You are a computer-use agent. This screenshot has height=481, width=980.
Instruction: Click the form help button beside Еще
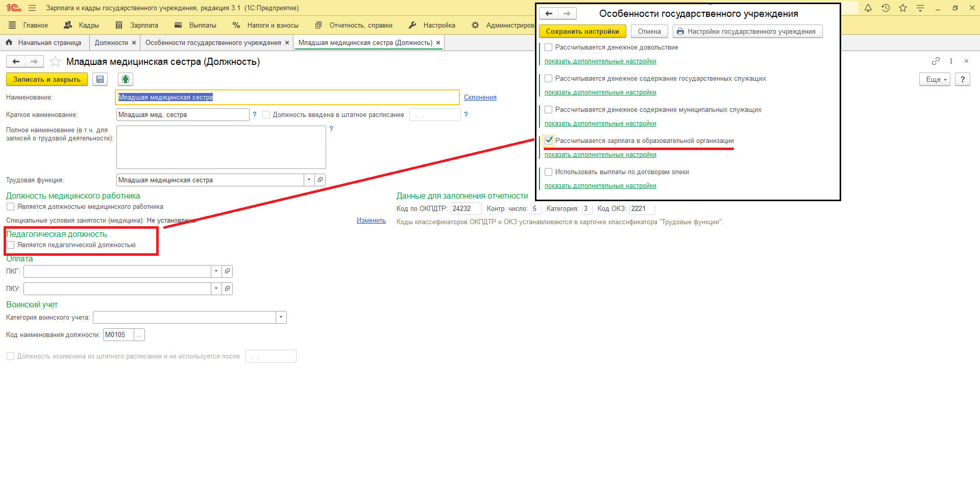(963, 79)
